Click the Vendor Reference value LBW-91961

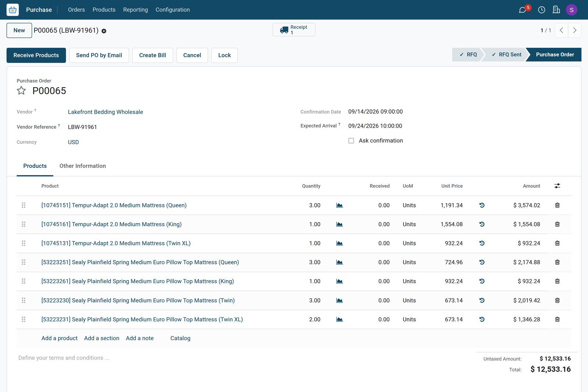click(82, 127)
